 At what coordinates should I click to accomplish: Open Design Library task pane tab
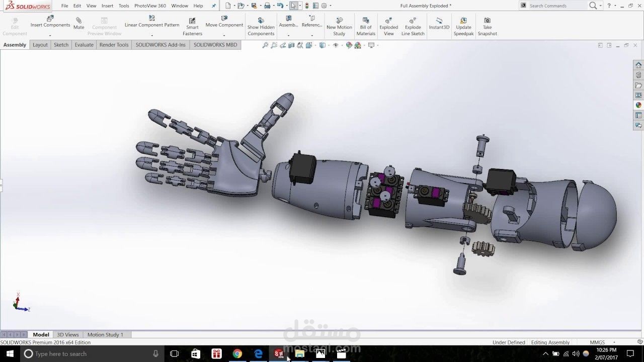tap(638, 75)
